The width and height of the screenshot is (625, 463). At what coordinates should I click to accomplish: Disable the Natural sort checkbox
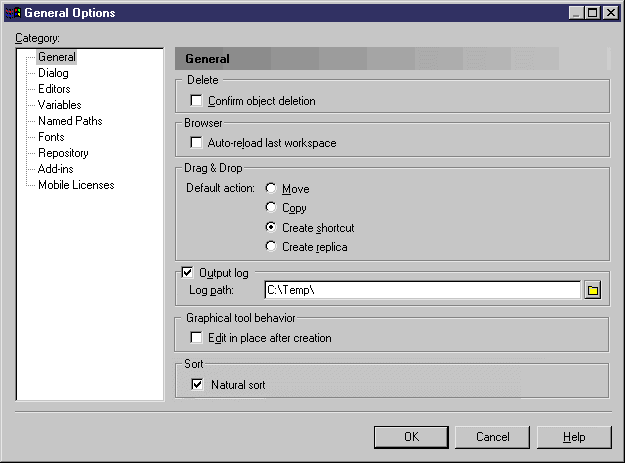(x=197, y=385)
